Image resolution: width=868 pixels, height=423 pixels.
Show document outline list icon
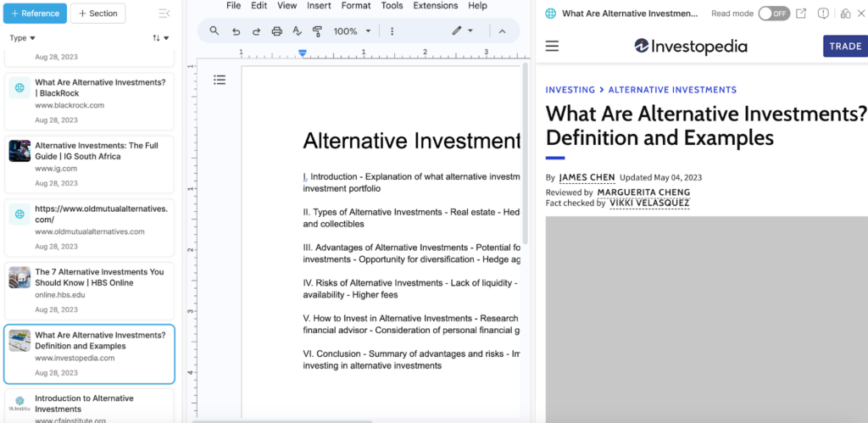pos(220,80)
